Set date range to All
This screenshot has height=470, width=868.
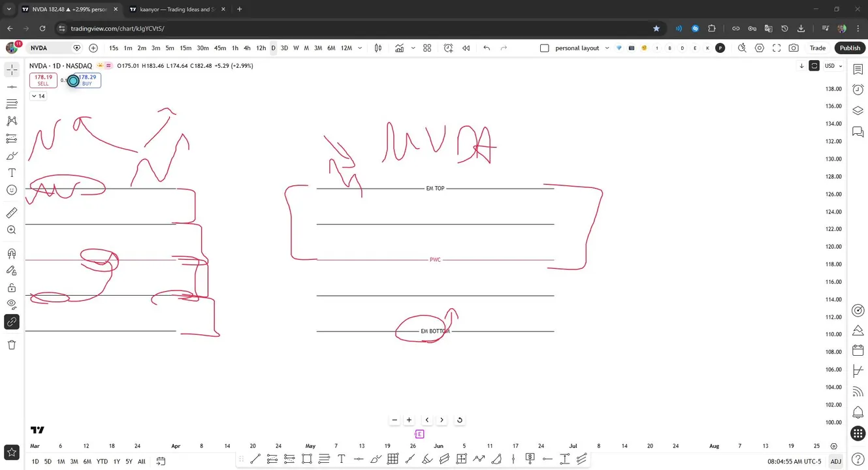click(x=141, y=462)
